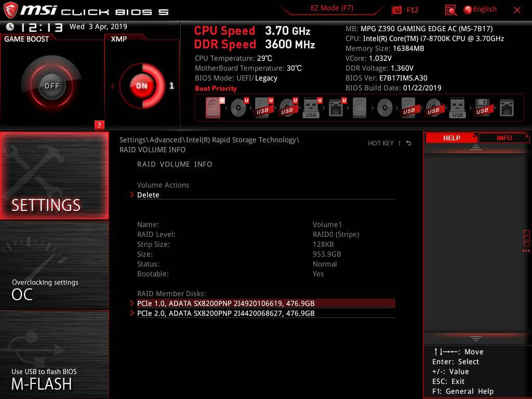Click the volume name value Volume1
This screenshot has width=532, height=399.
(x=327, y=224)
